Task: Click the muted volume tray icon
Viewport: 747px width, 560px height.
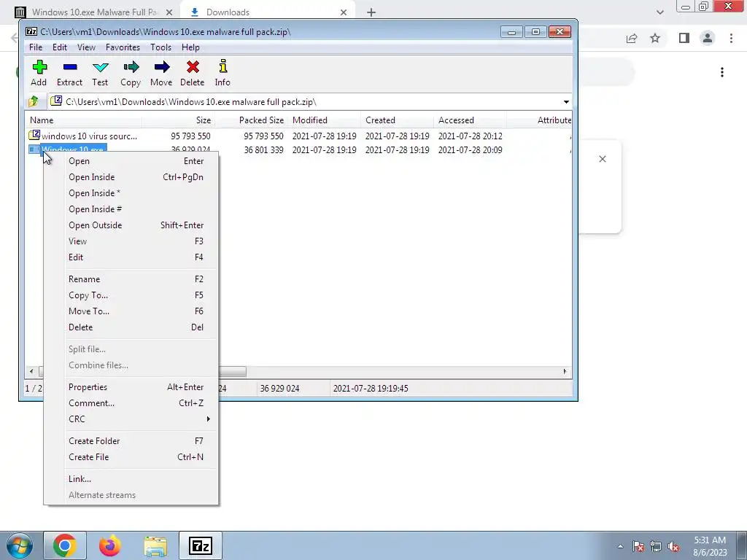Action: [x=673, y=547]
